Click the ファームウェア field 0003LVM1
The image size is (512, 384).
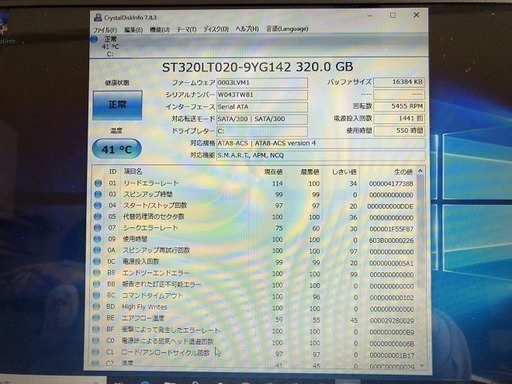click(262, 83)
